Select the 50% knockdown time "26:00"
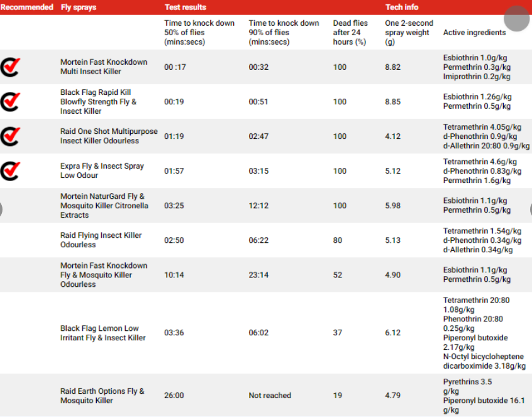532x417 pixels. click(x=174, y=395)
